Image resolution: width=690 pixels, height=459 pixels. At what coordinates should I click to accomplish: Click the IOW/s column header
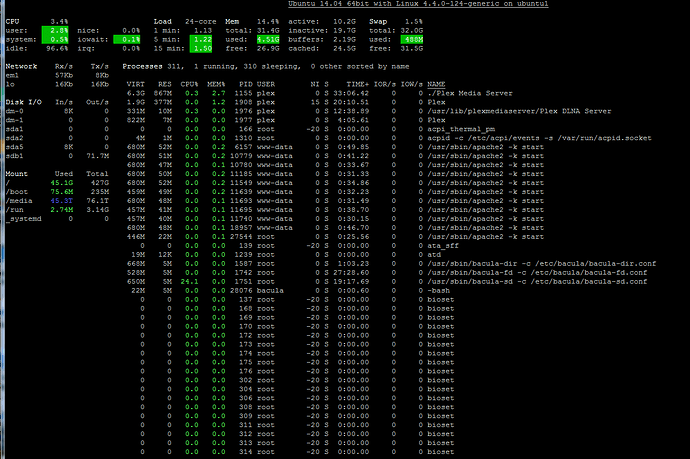(411, 84)
